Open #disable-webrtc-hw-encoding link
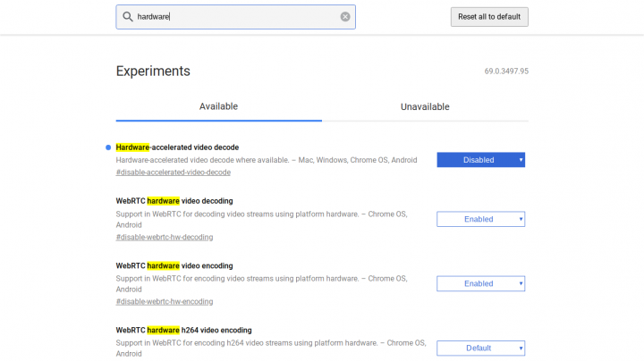 click(165, 301)
